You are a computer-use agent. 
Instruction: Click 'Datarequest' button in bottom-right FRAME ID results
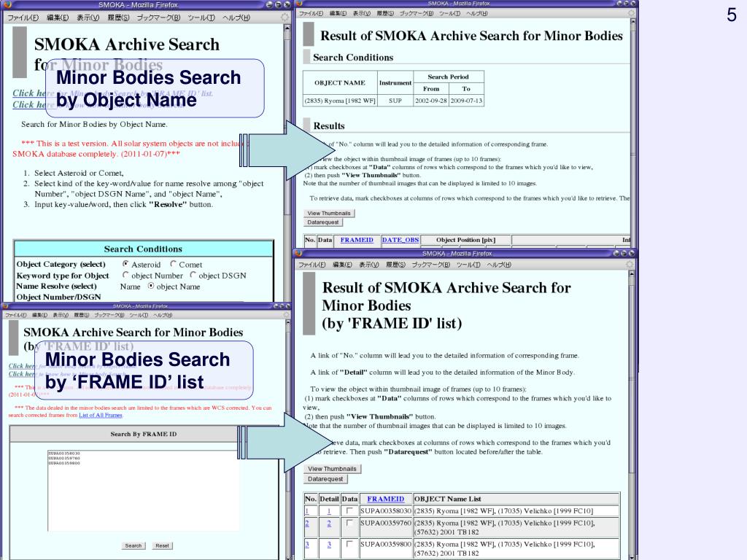(x=325, y=479)
